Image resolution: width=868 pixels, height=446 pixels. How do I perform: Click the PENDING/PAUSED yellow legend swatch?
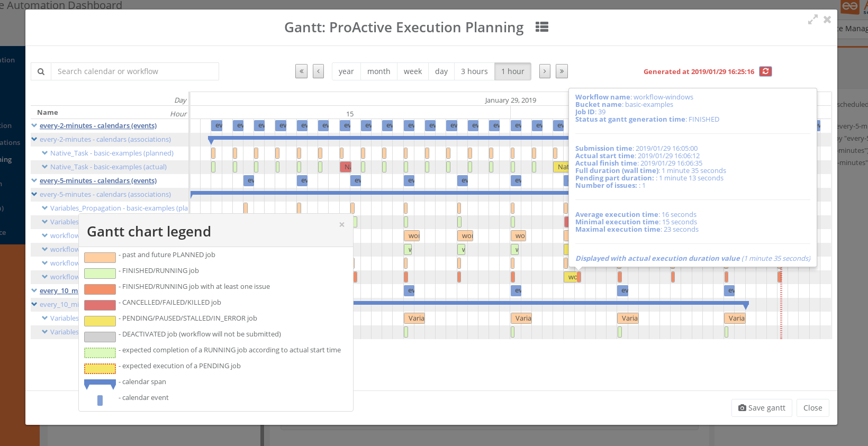point(100,321)
